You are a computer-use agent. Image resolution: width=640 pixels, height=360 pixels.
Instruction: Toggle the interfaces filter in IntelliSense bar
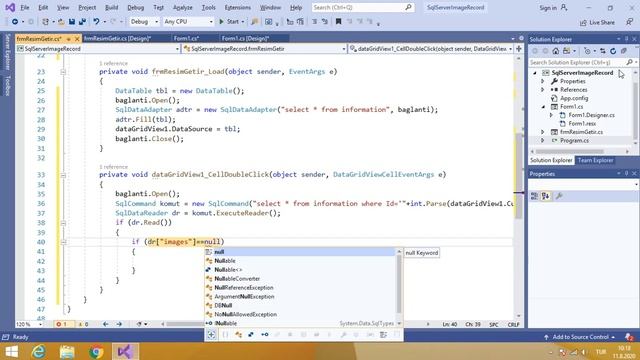pyautogui.click(x=264, y=335)
